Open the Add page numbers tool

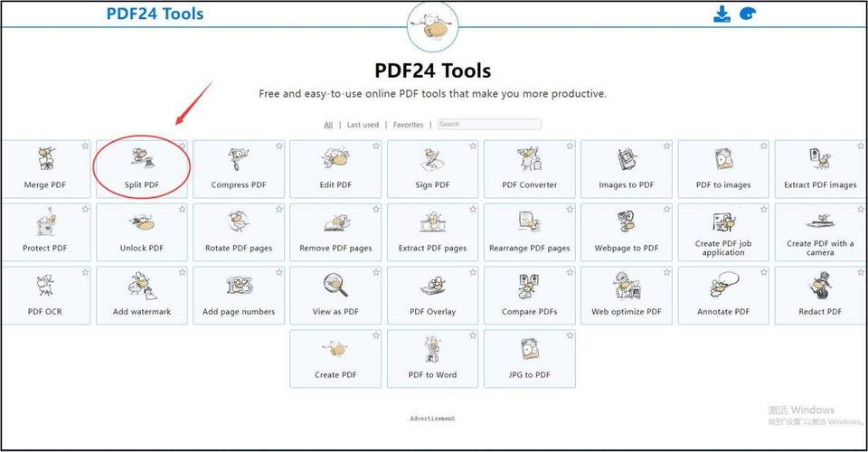(x=239, y=296)
